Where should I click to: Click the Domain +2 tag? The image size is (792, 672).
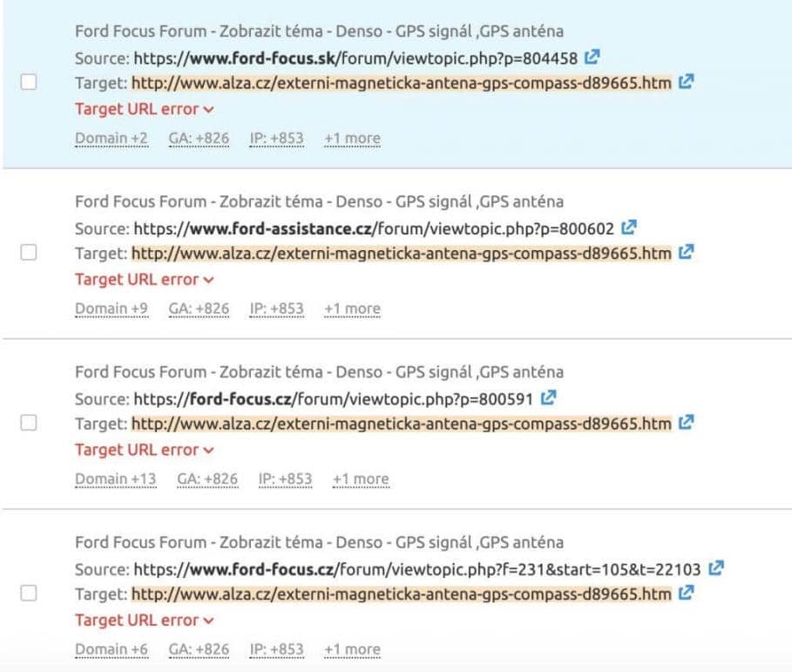click(x=111, y=138)
